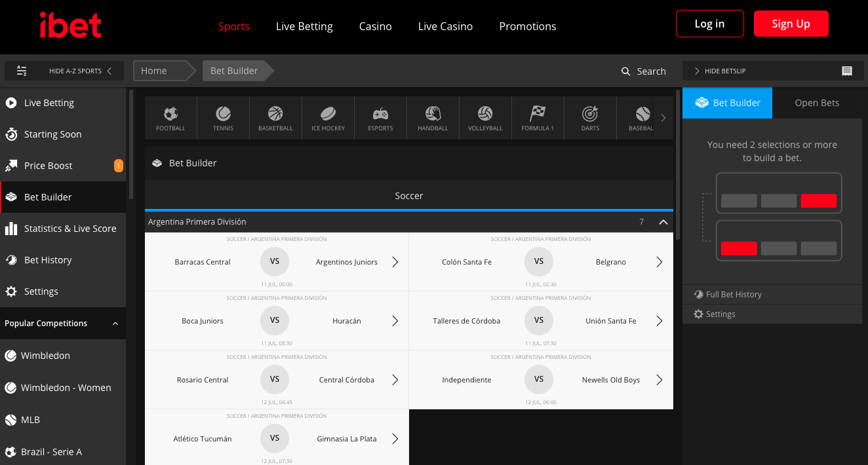Screen dimensions: 868x465
Task: Click the Talleres de Córdoba team name
Action: tap(467, 321)
